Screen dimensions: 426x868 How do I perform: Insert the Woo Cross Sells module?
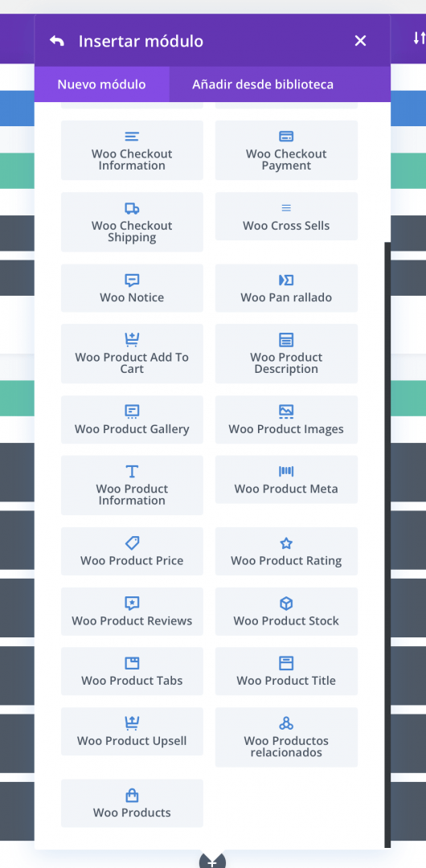point(286,216)
